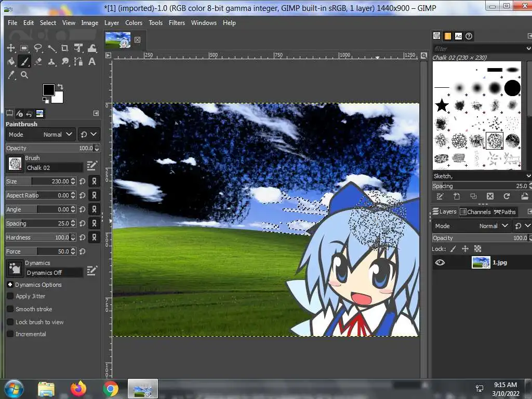The width and height of the screenshot is (532, 399).
Task: Open the Windows menu
Action: coord(204,23)
